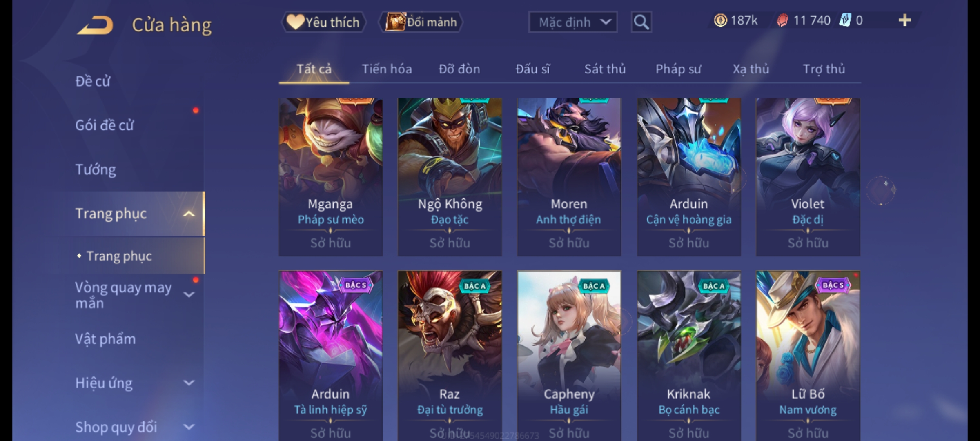Screen dimensions: 980x441
Task: Expand the Shop quy đổi section
Action: [189, 427]
